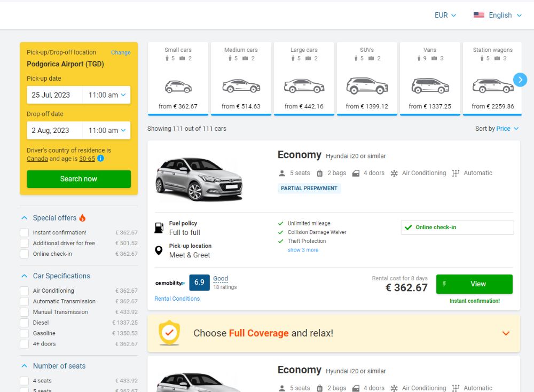Click the Vans category car icon
534x392 pixels.
(x=430, y=85)
